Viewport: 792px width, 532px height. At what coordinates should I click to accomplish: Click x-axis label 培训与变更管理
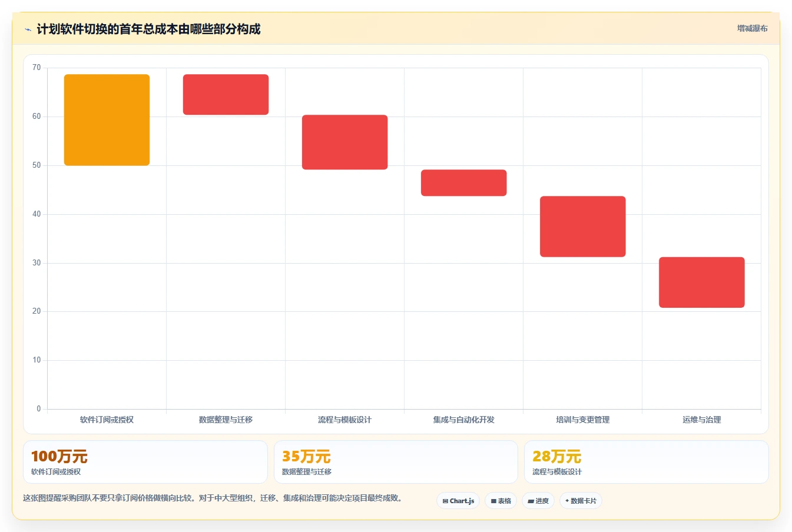582,420
